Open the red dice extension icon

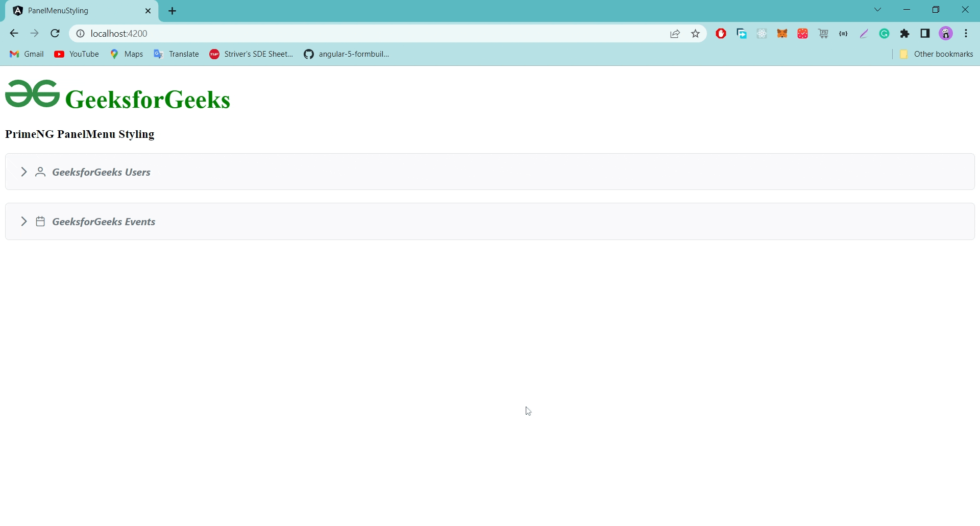(803, 34)
